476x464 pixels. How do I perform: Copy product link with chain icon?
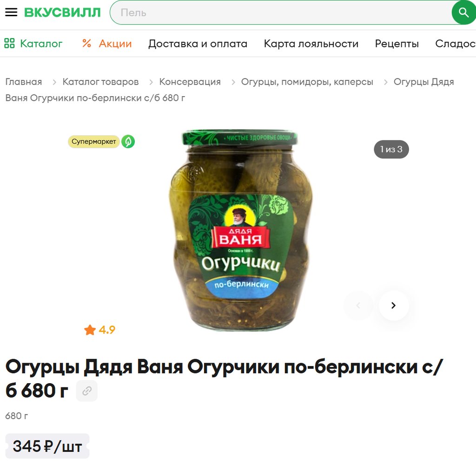coord(87,391)
